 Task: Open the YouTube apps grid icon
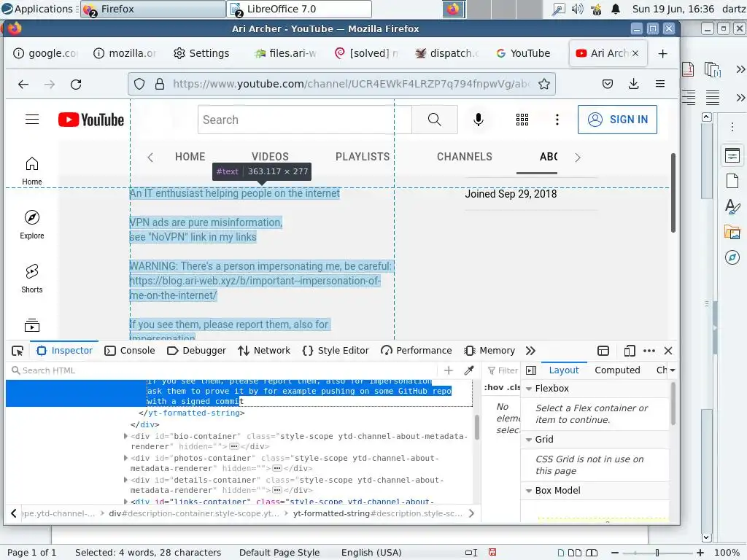click(522, 120)
